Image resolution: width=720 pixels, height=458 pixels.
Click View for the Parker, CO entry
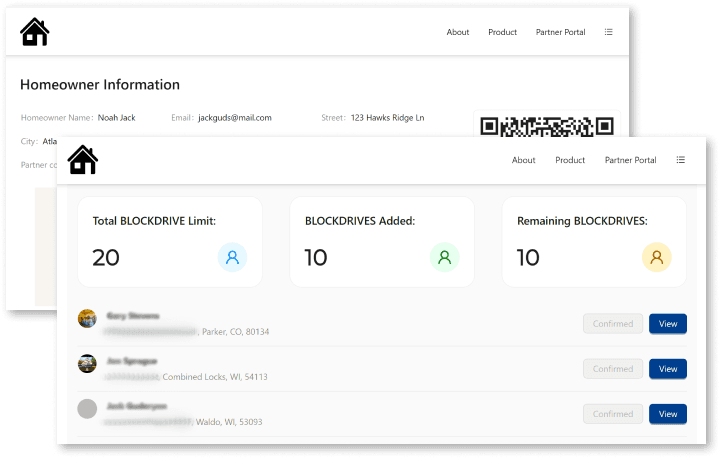pos(668,324)
